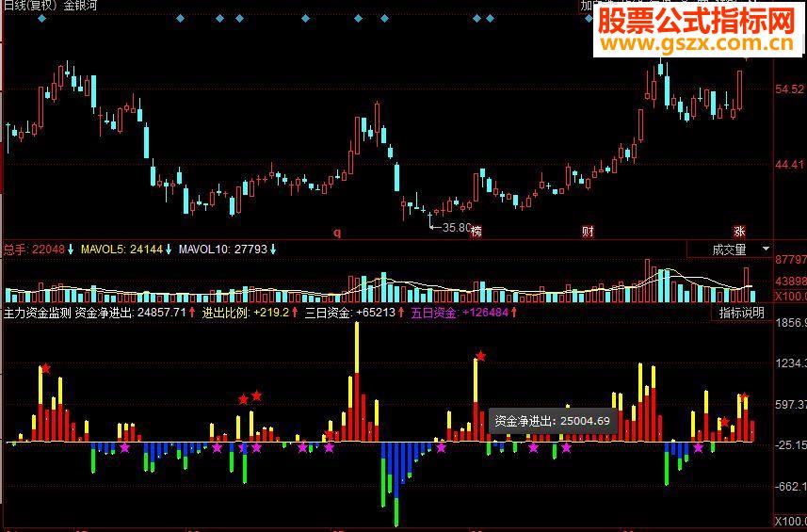
Task: Select the 35.80 low price label
Action: (457, 228)
